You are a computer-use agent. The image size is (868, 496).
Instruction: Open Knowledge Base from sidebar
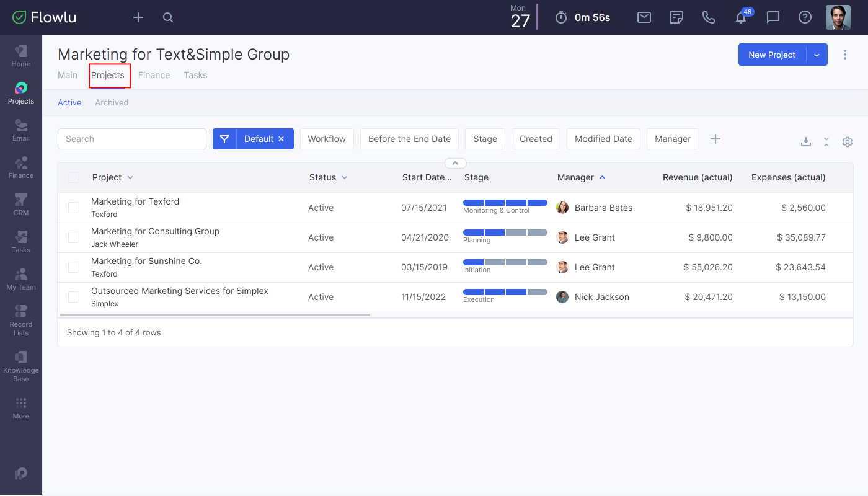20,366
